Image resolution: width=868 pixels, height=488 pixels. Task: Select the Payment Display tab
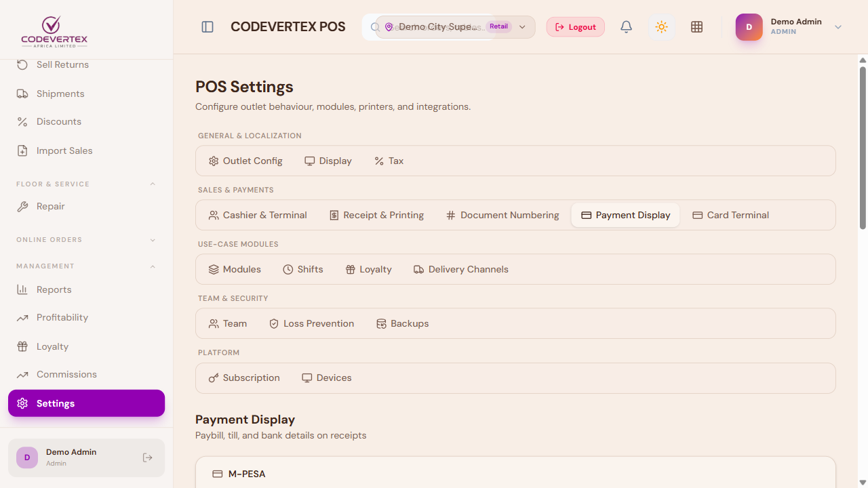pyautogui.click(x=625, y=215)
